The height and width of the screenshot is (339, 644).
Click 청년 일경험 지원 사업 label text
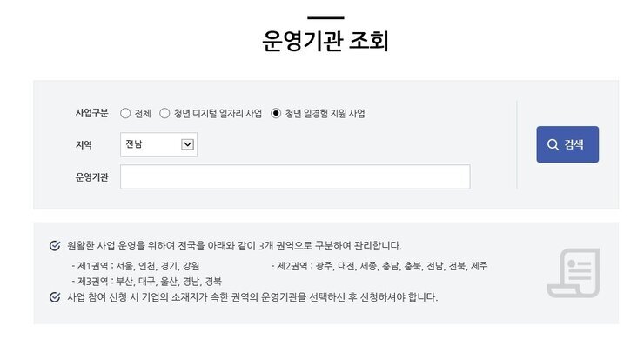(325, 113)
